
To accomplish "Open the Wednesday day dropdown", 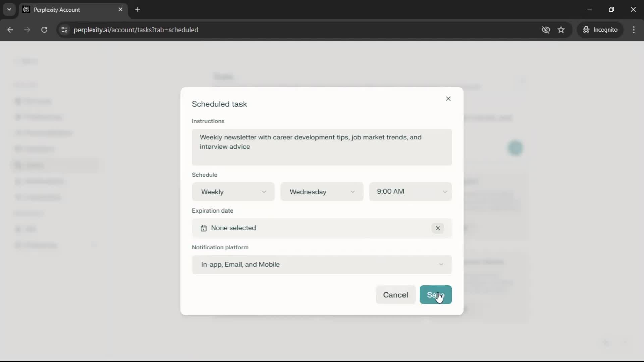I will click(322, 192).
